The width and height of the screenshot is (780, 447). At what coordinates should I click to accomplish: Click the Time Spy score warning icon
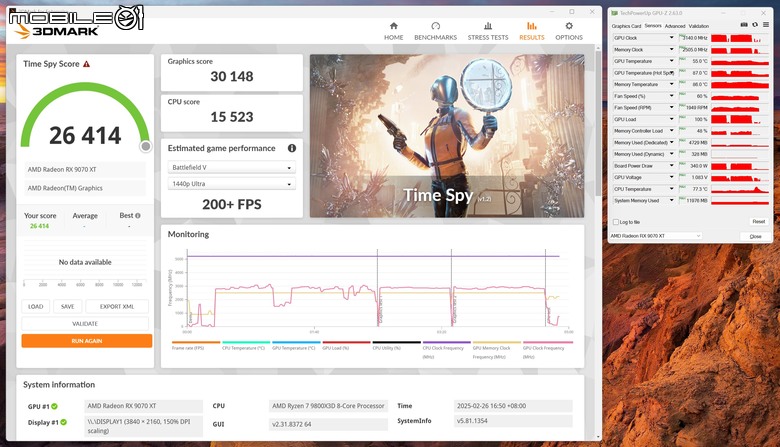pyautogui.click(x=87, y=64)
